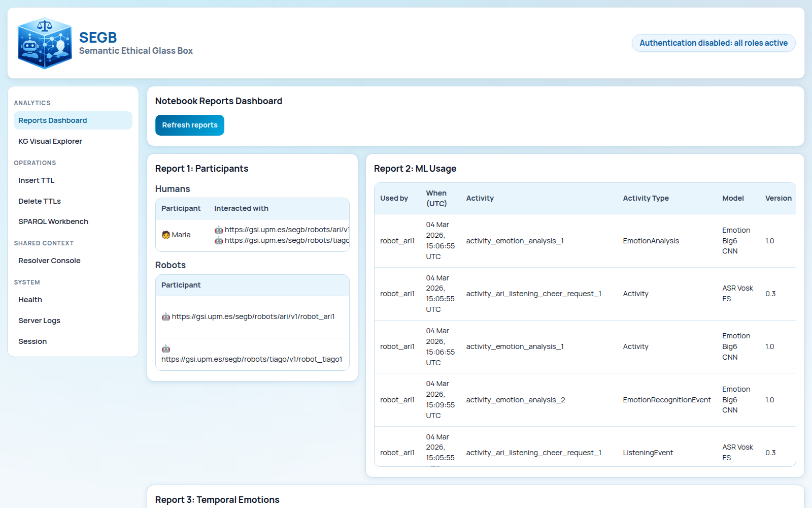Open Health page

[73, 300]
